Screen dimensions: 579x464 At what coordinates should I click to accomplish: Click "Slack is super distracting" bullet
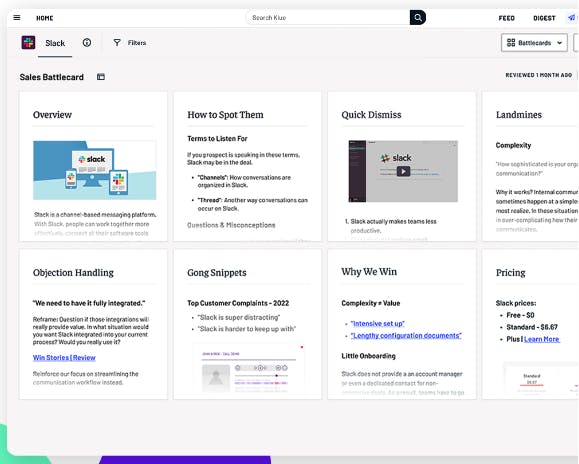tap(239, 317)
